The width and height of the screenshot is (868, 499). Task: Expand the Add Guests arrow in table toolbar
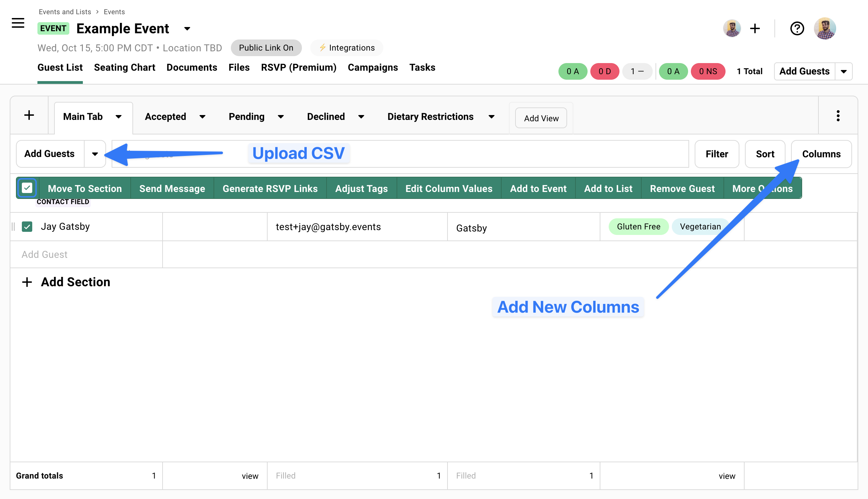[x=95, y=154]
